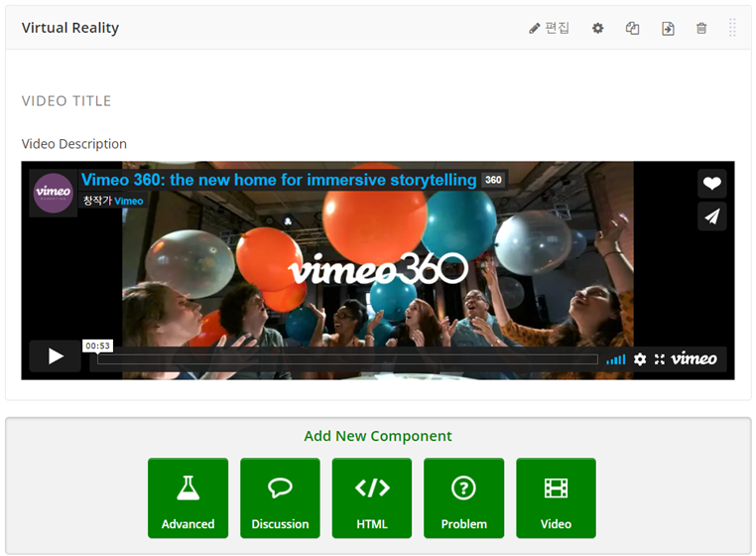
Task: Click the vimeo360 overlay on video
Action: click(378, 269)
